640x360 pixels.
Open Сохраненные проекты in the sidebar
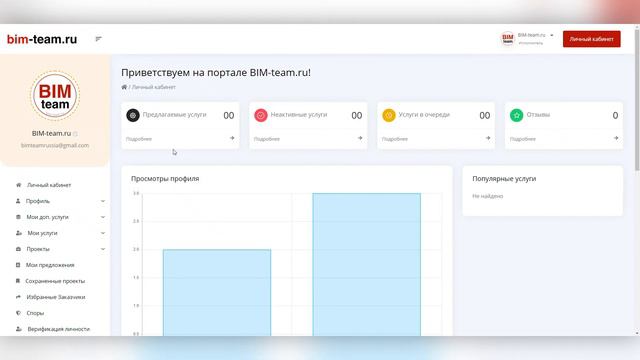click(55, 281)
